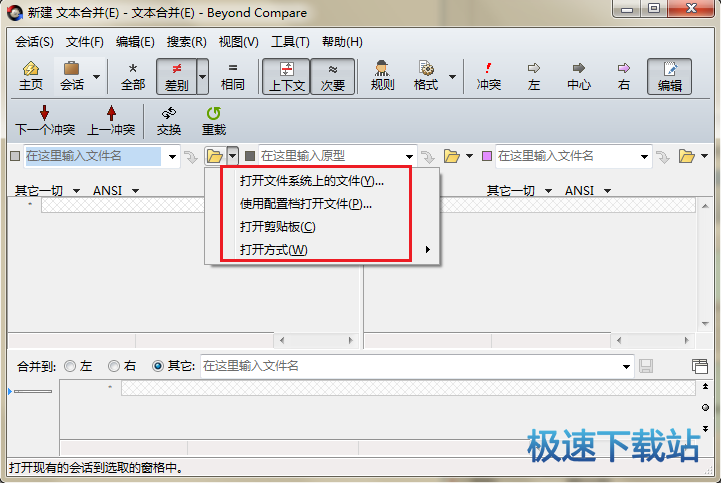721x483 pixels.
Task: Toggle the 次要 minor differences button
Action: point(332,76)
